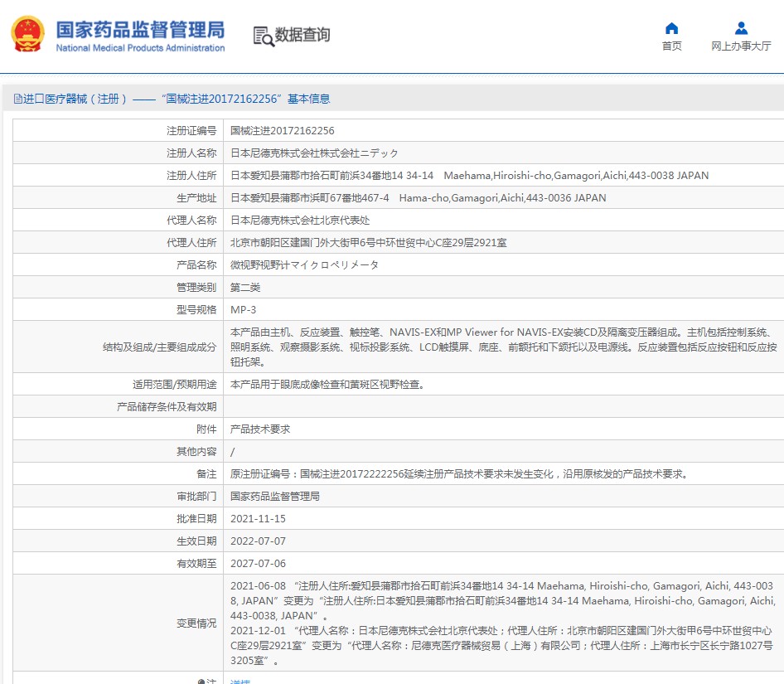The image size is (784, 684).
Task: Click the 批准日期 2021-11-15 value
Action: 258,519
